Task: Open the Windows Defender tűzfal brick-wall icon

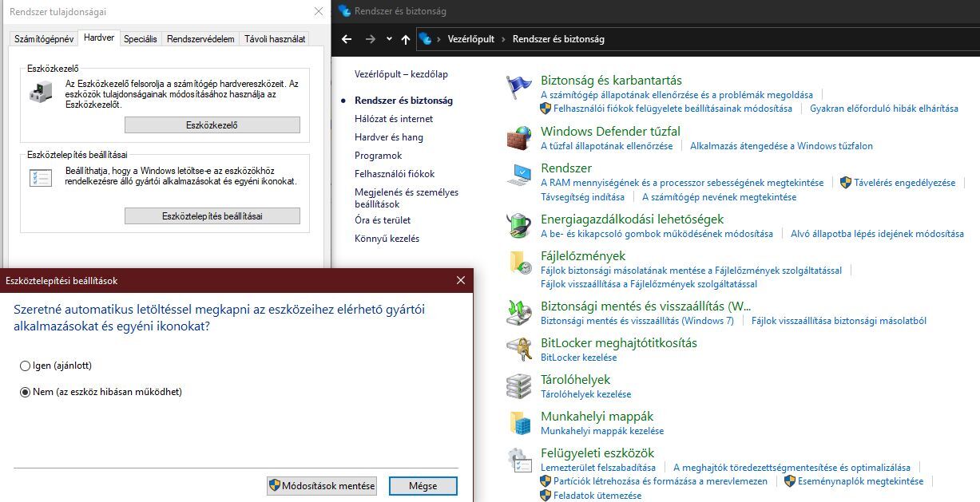Action: [519, 137]
